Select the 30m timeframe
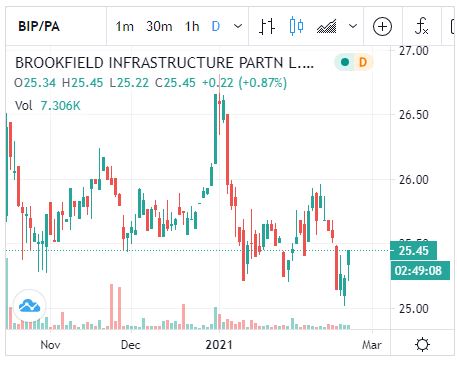Screen dimensions: 457x366 click(x=159, y=26)
